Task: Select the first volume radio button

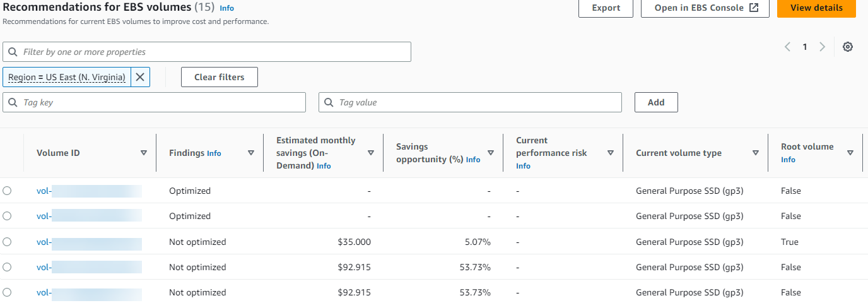Action: [7, 191]
